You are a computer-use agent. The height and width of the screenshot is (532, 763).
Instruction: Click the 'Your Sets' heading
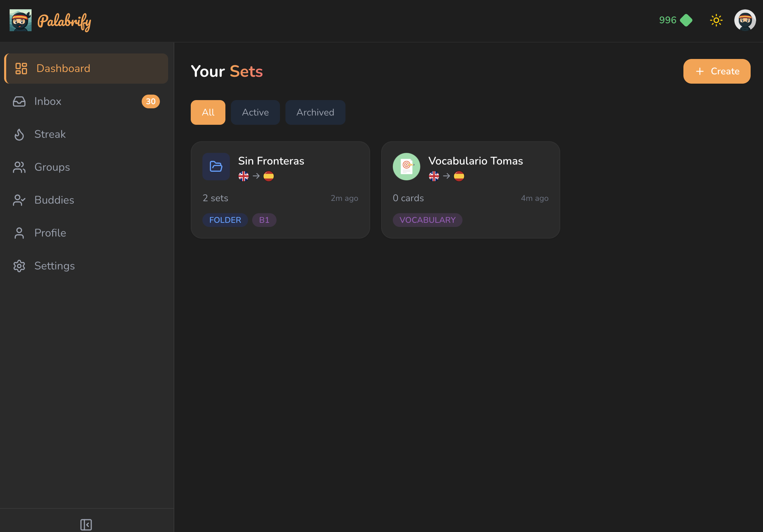tap(227, 71)
